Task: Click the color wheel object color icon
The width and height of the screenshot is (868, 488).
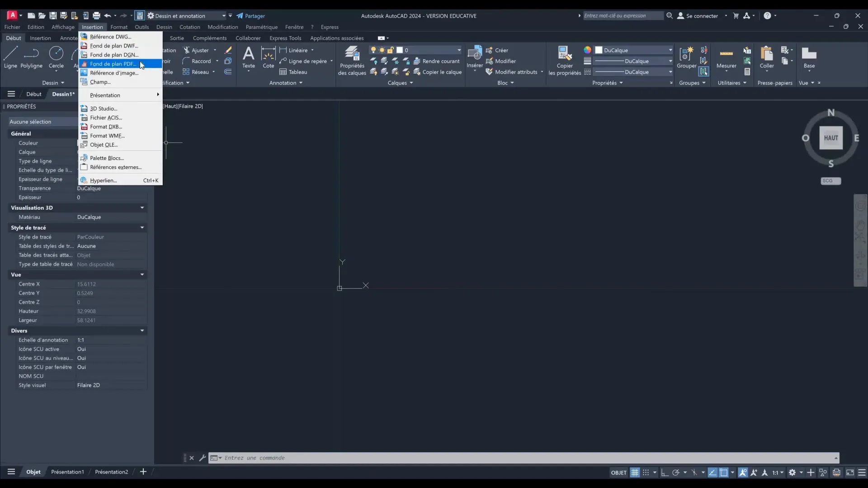Action: pos(587,50)
